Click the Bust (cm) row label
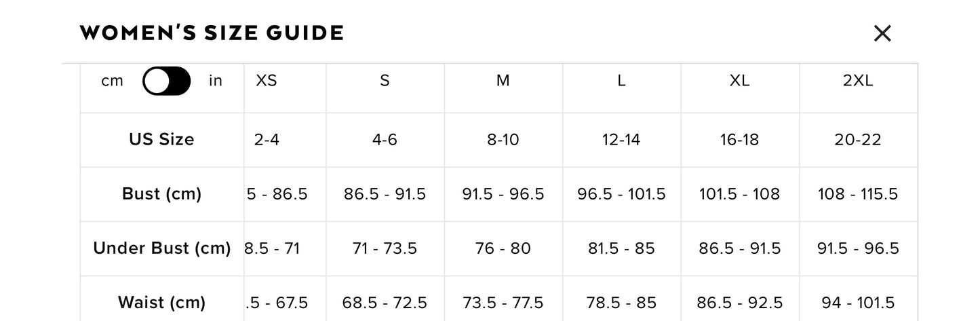Viewport: 980px width, 321px height. tap(161, 193)
